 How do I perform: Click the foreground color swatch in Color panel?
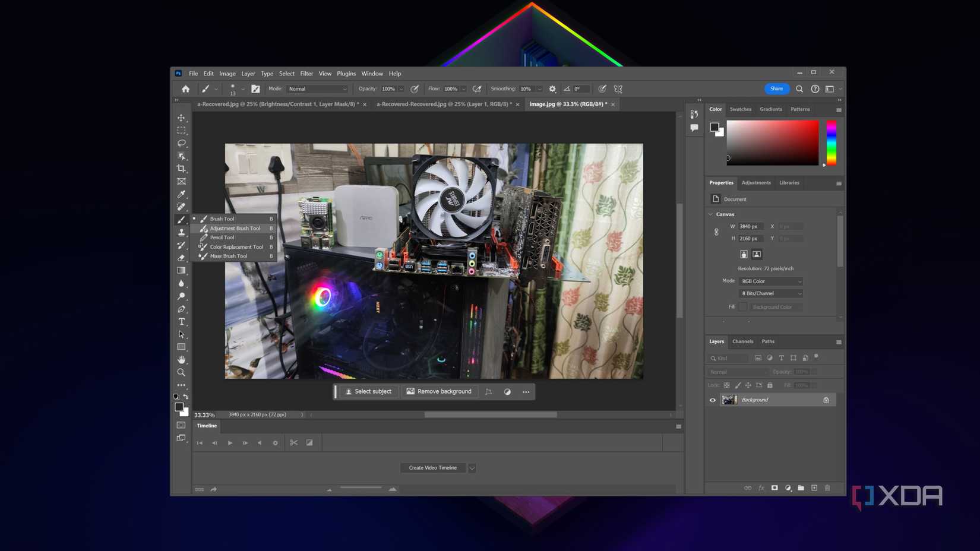(x=715, y=127)
